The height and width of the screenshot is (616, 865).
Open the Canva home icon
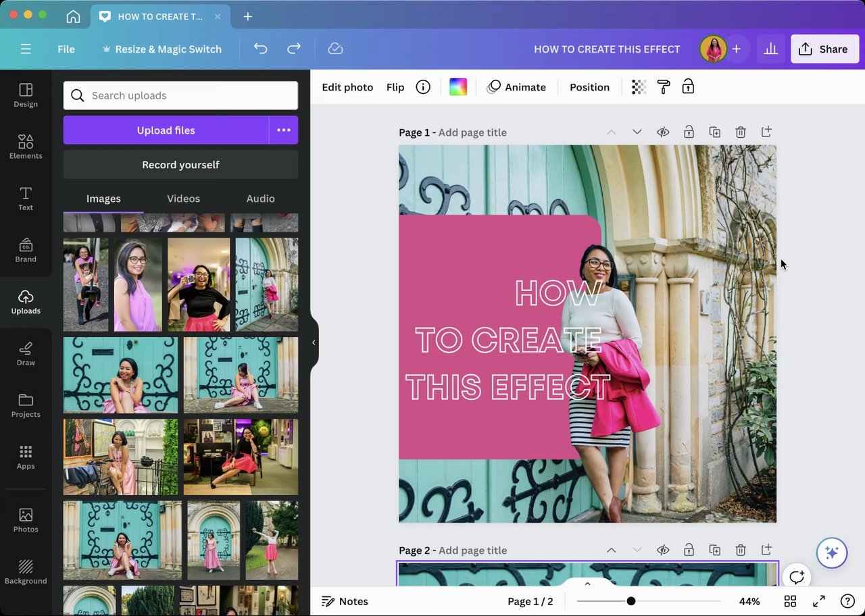pos(73,16)
